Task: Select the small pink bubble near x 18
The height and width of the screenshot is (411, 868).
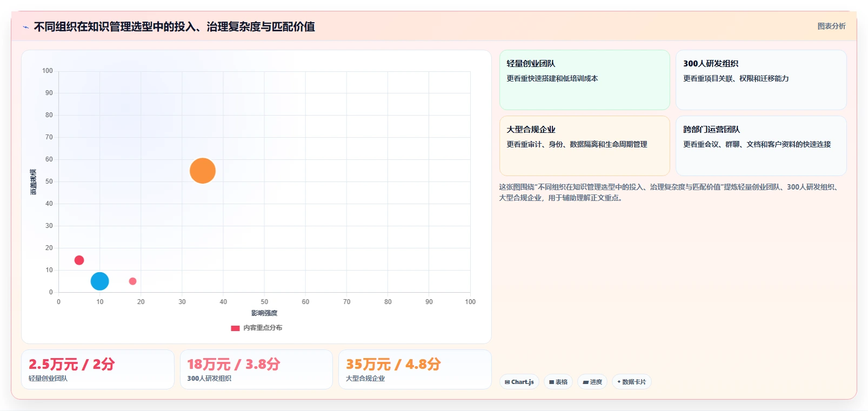Action: pyautogui.click(x=132, y=281)
